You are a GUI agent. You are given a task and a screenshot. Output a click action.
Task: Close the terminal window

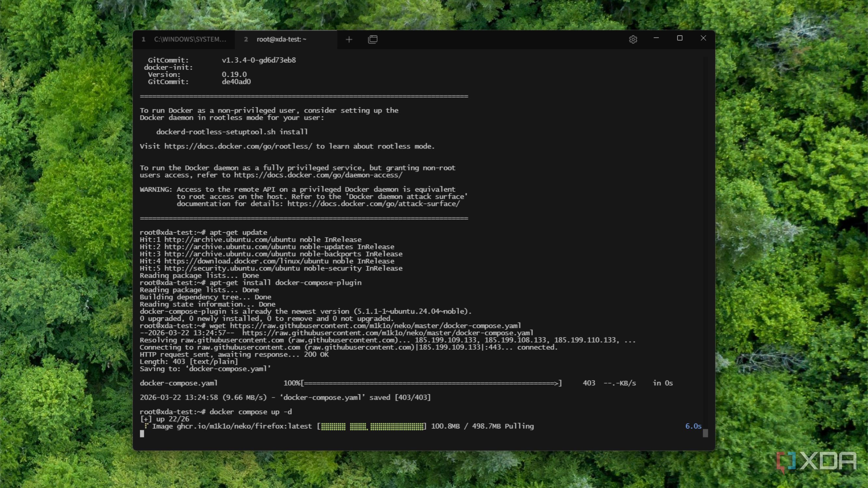click(x=703, y=38)
